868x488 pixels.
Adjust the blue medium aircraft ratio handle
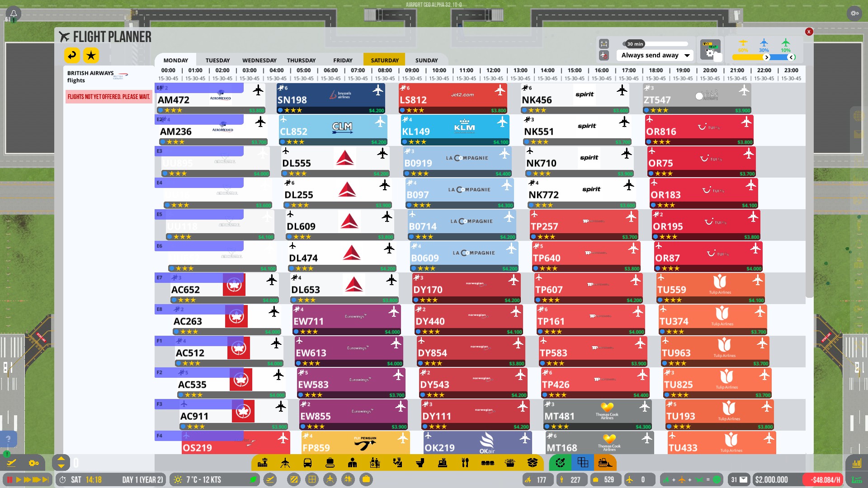[792, 57]
